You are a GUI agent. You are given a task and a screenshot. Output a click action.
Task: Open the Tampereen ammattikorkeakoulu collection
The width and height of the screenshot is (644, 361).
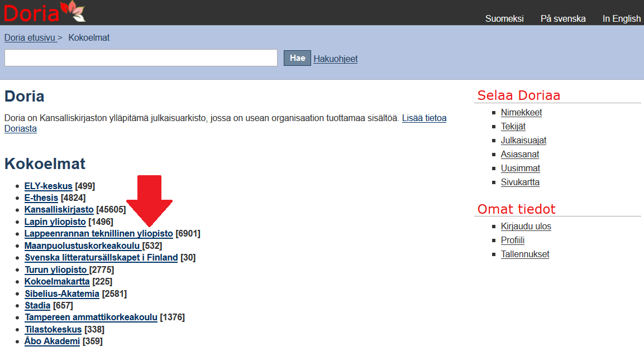[91, 317]
